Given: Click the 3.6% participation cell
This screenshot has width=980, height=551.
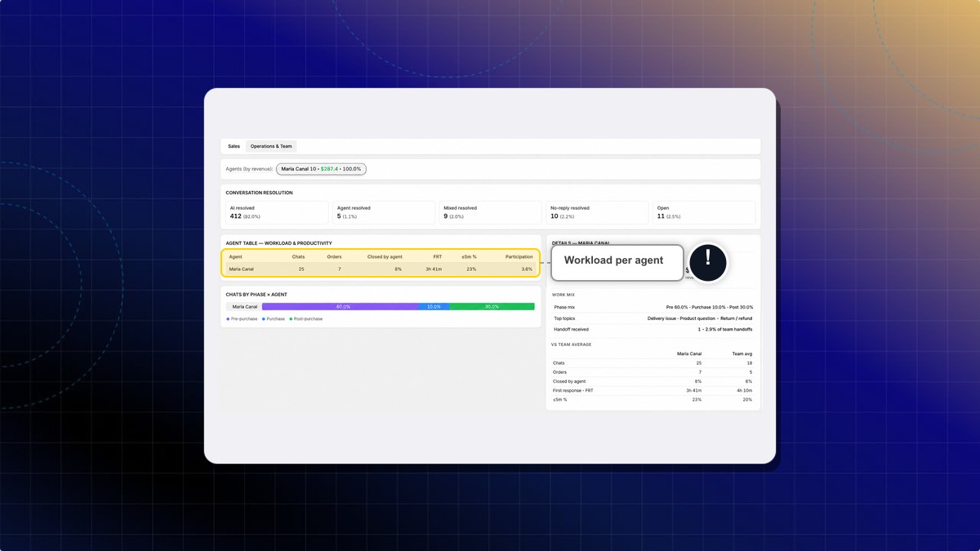Looking at the screenshot, I should coord(527,269).
